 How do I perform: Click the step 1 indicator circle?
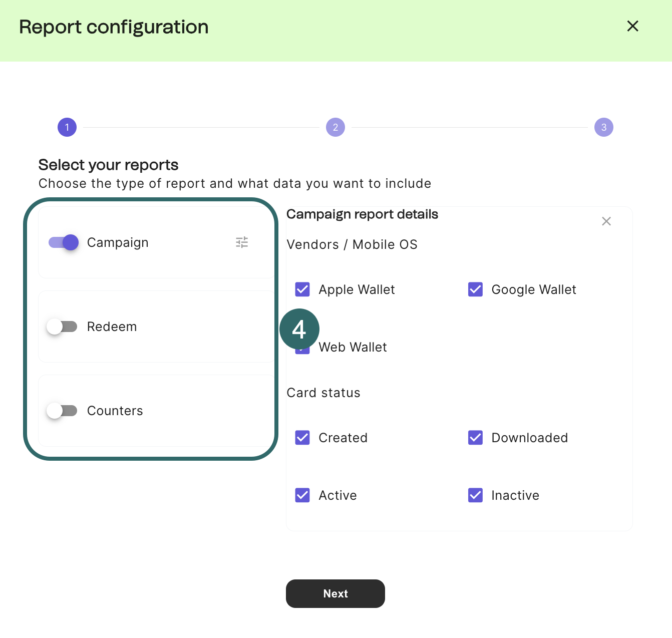click(67, 127)
